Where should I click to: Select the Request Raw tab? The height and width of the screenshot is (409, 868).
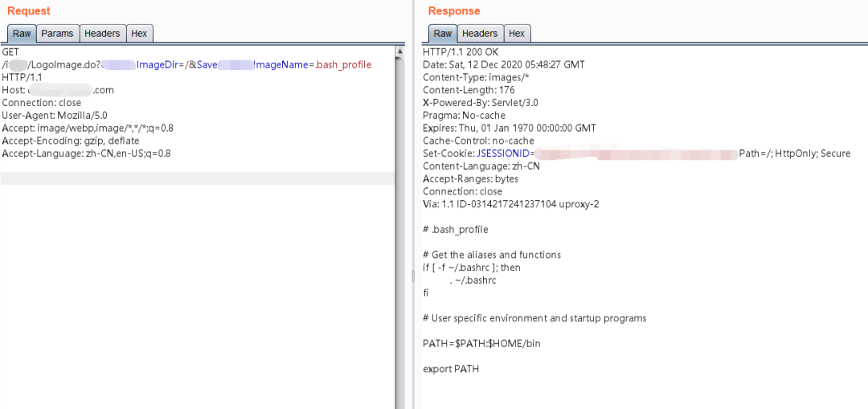click(x=22, y=34)
